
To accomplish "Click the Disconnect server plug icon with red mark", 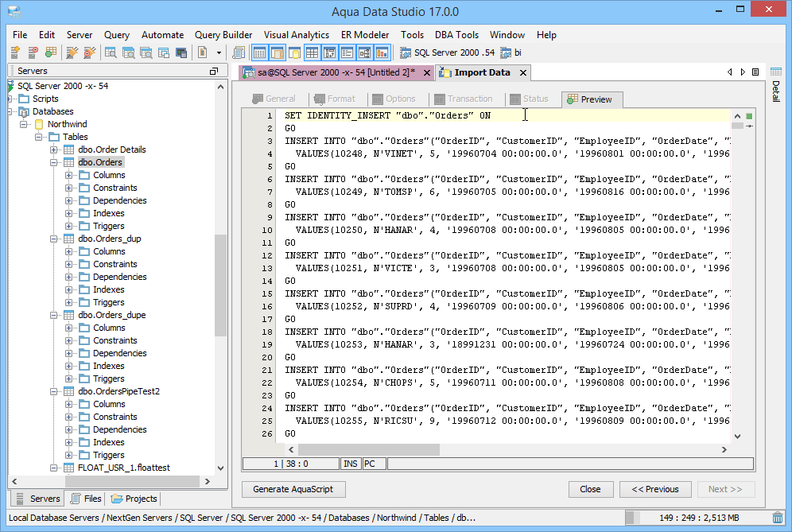I will (x=90, y=52).
